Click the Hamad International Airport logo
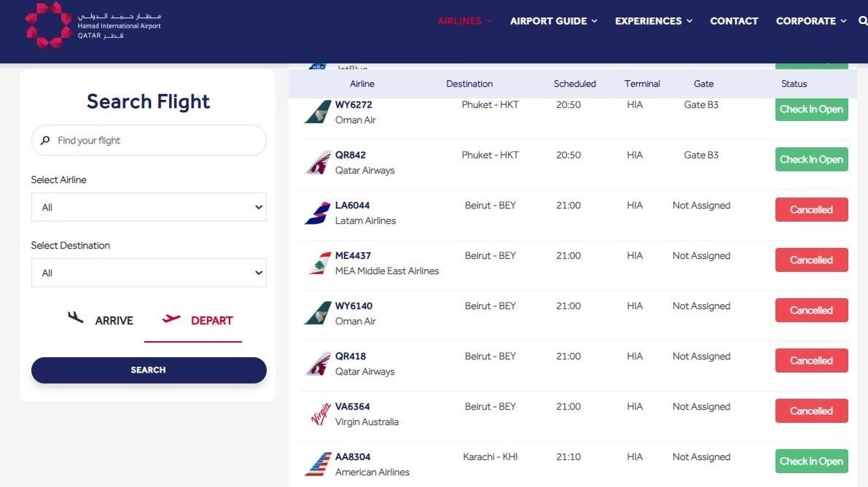Viewport: 868px width, 487px height. [93, 26]
